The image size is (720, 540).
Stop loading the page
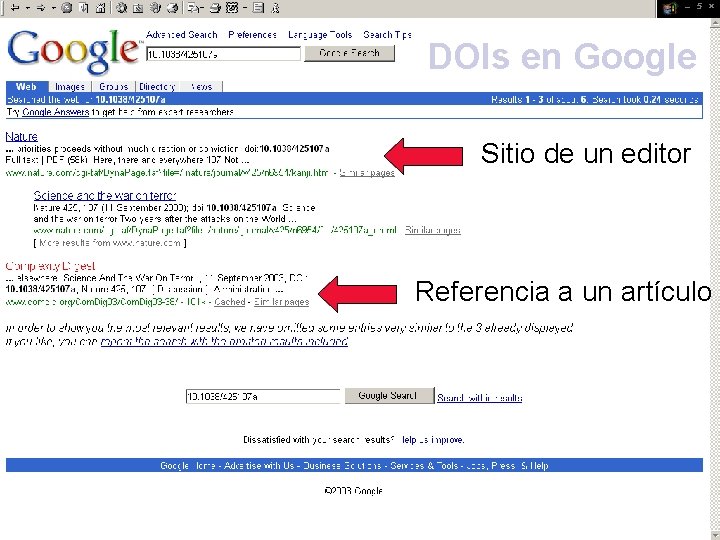(x=67, y=7)
